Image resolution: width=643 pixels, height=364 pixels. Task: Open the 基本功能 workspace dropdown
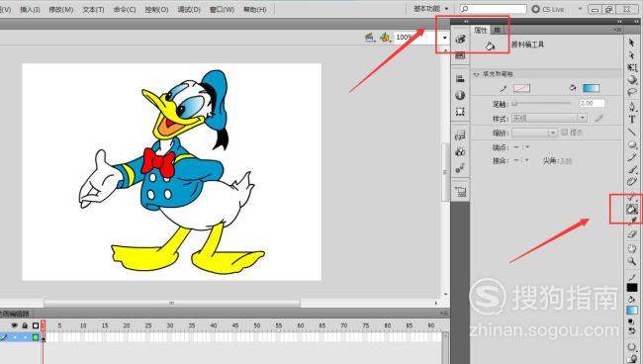point(430,9)
